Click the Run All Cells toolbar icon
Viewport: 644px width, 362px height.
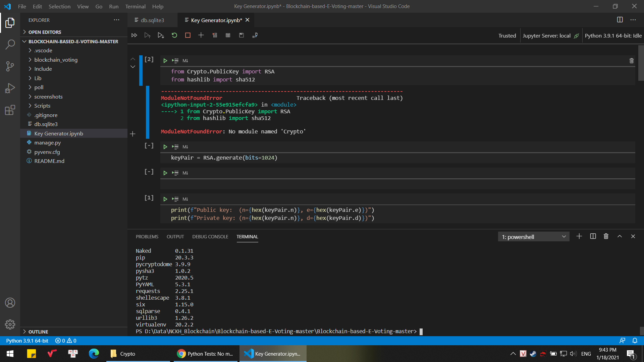click(x=134, y=35)
